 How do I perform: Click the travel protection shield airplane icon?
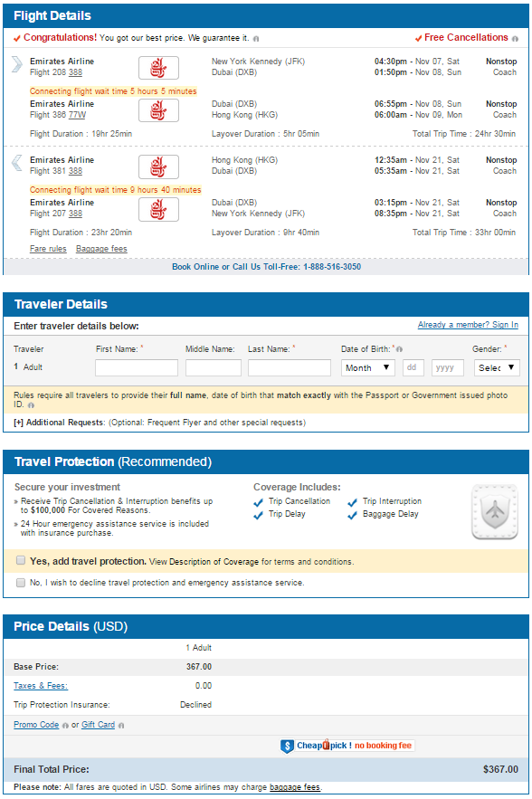pos(494,511)
